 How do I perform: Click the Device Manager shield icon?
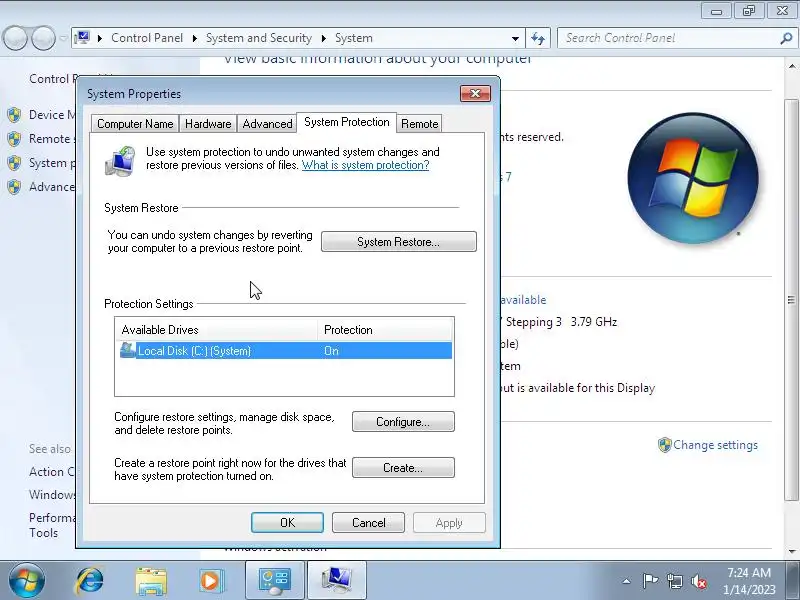pos(14,115)
